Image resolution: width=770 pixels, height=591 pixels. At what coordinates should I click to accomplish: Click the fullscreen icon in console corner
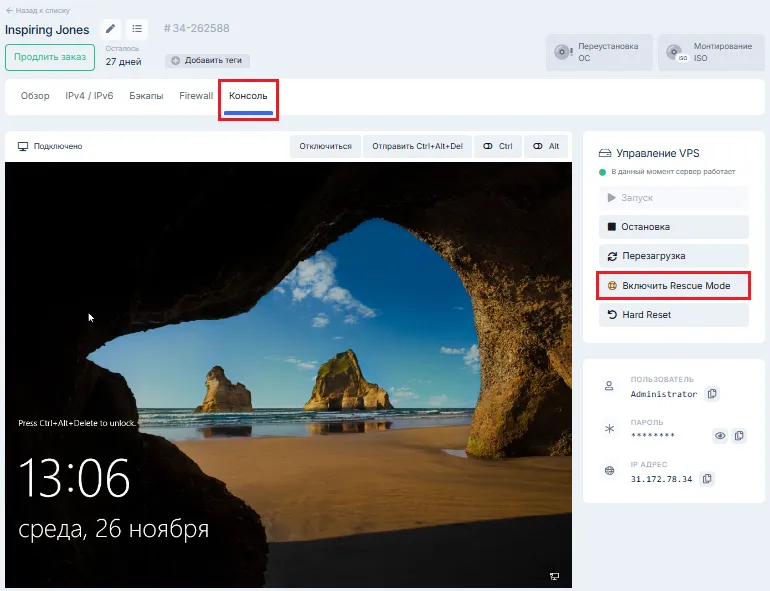(554, 576)
